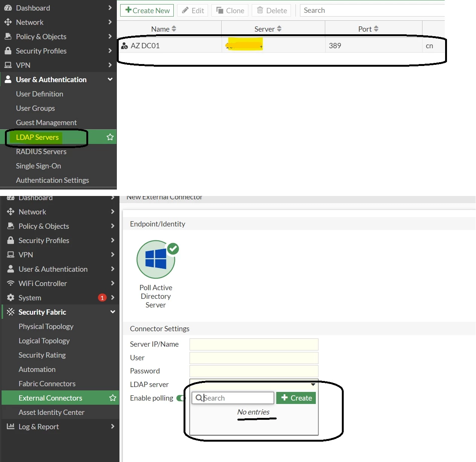Click the Password input field
Viewport: 476px width, 462px height.
[x=254, y=371]
